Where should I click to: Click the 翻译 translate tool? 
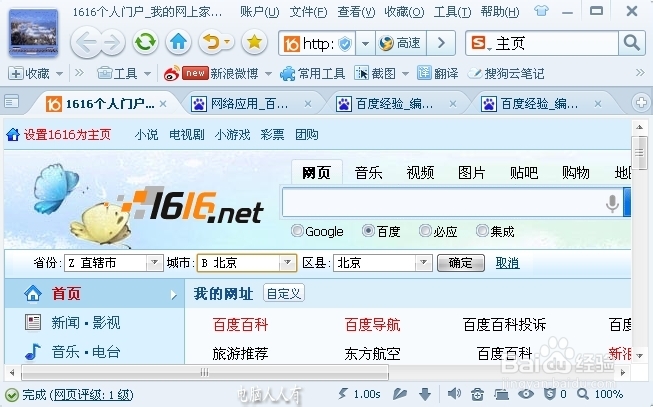pyautogui.click(x=438, y=74)
